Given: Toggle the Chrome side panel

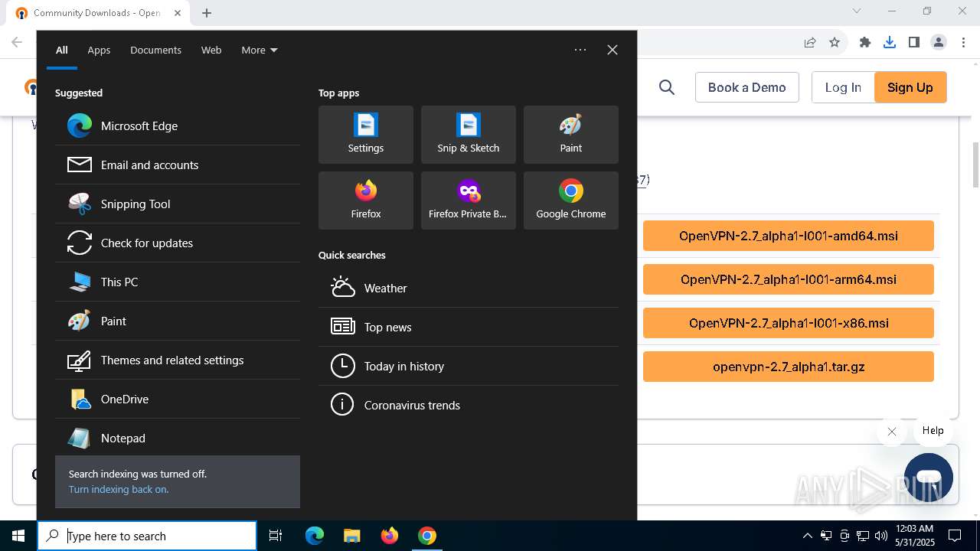Looking at the screenshot, I should point(914,43).
